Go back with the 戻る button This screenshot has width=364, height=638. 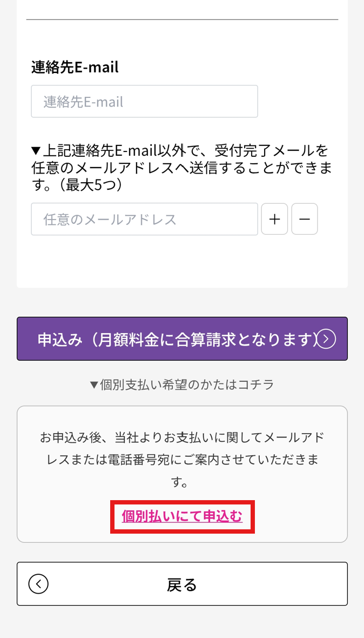182,584
